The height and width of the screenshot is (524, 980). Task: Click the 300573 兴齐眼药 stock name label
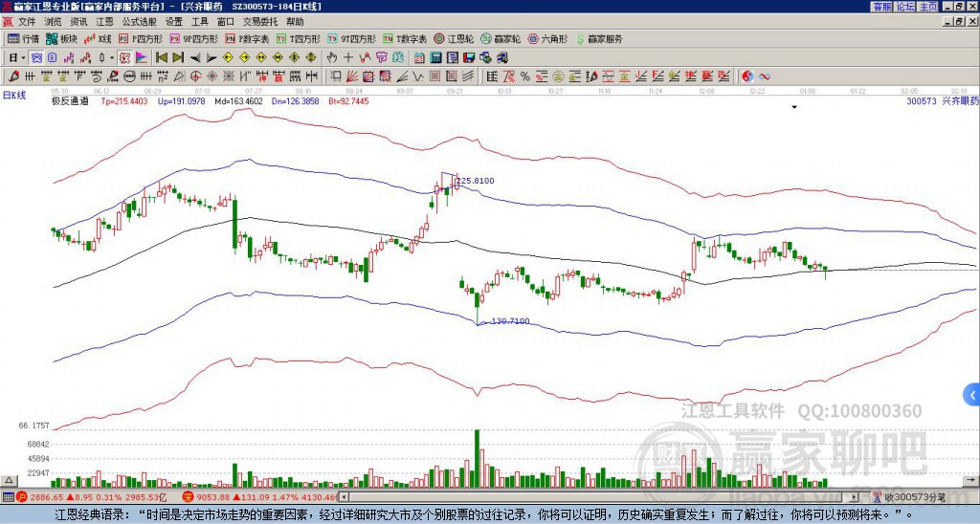click(943, 100)
